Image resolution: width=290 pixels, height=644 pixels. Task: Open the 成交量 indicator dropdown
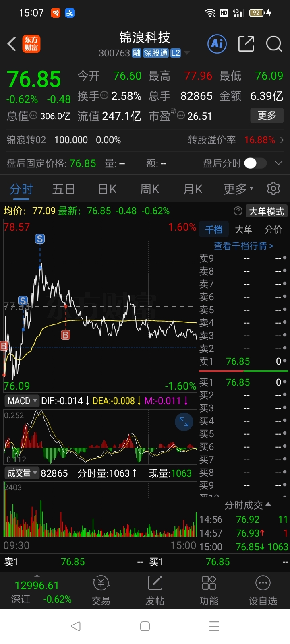(x=22, y=473)
